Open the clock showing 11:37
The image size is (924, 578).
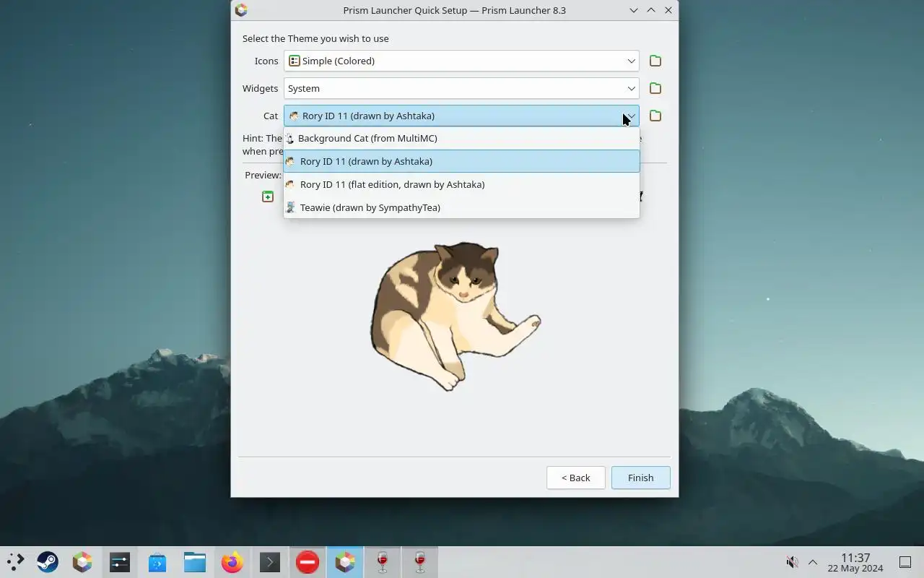point(855,562)
